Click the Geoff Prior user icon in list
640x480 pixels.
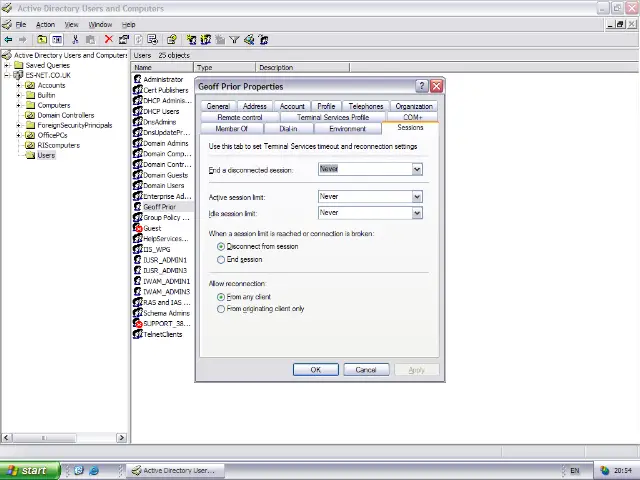(x=138, y=207)
